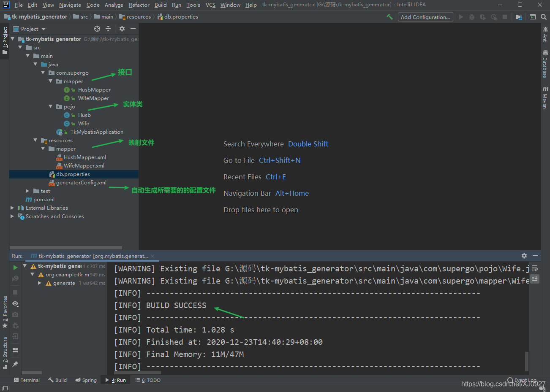
Task: Hide the Project panel with minus icon
Action: point(133,29)
